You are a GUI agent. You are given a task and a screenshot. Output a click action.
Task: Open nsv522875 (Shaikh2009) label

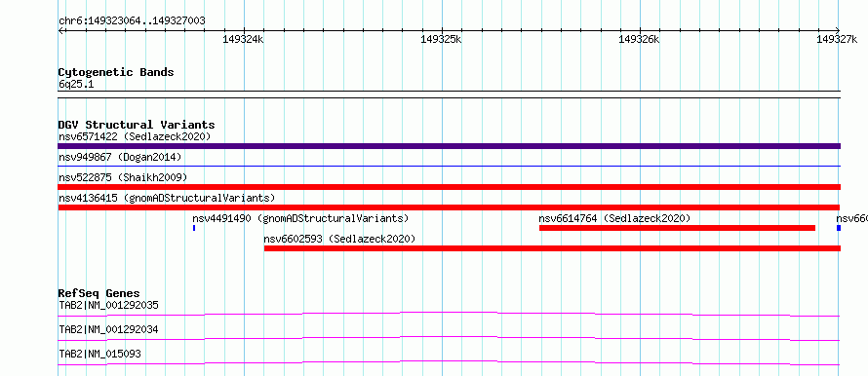point(123,177)
